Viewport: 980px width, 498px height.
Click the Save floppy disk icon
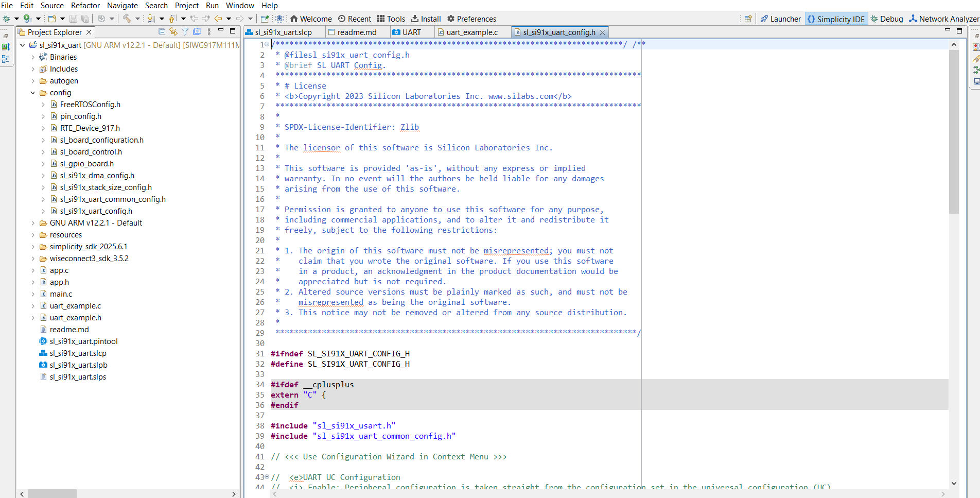[73, 19]
